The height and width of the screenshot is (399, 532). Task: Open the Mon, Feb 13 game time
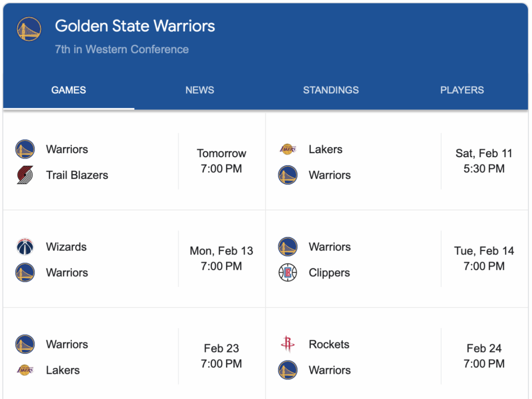(221, 259)
